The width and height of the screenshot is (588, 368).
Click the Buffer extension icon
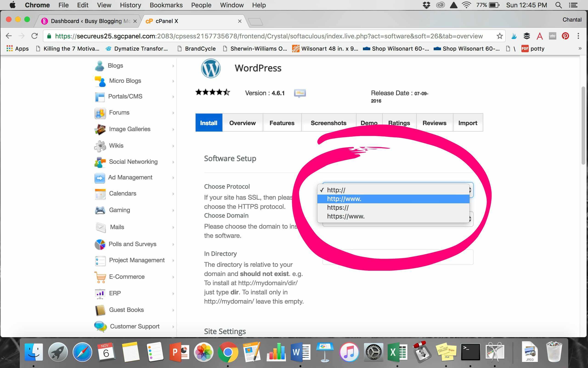(526, 36)
